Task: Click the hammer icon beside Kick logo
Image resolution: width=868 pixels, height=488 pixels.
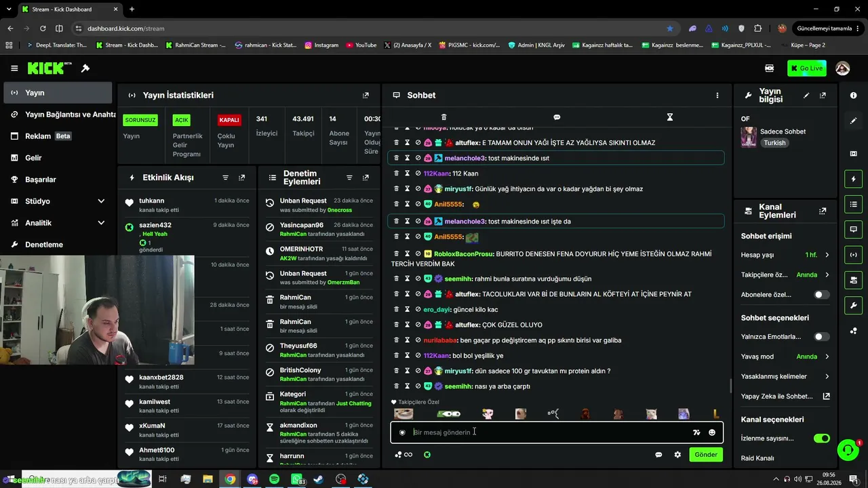Action: tap(85, 68)
